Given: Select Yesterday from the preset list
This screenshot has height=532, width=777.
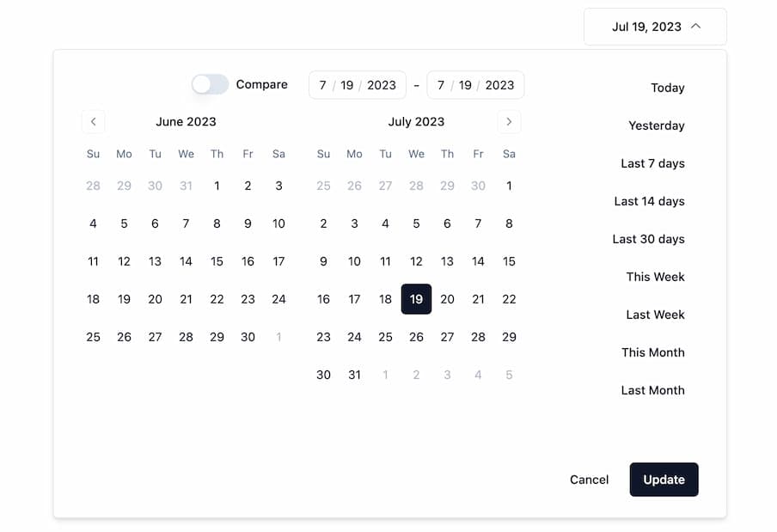Looking at the screenshot, I should pos(657,125).
